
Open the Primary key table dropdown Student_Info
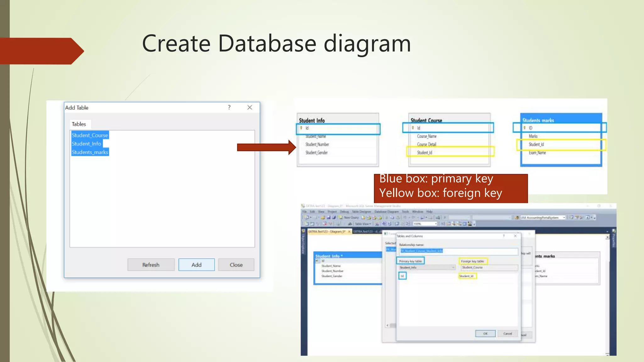point(427,267)
